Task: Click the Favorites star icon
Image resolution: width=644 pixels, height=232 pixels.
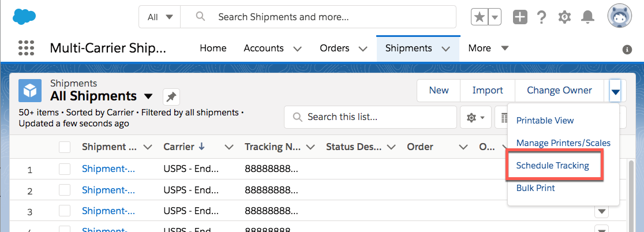Action: pyautogui.click(x=480, y=17)
